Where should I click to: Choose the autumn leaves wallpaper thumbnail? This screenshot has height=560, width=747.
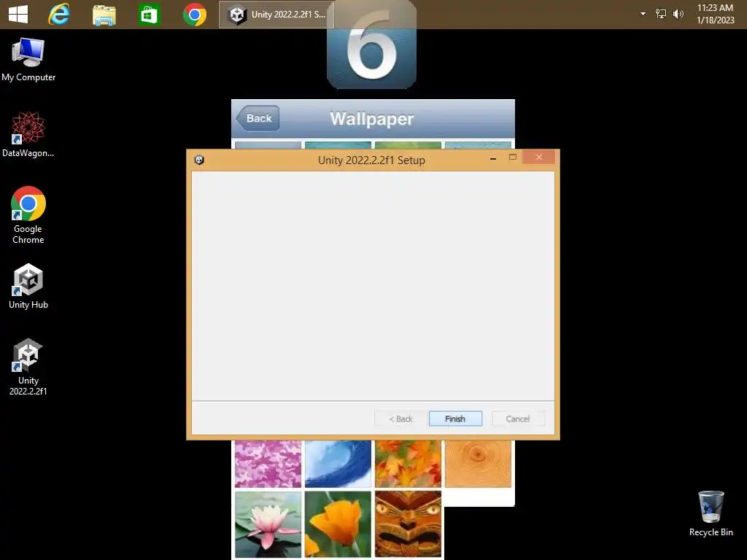(408, 463)
